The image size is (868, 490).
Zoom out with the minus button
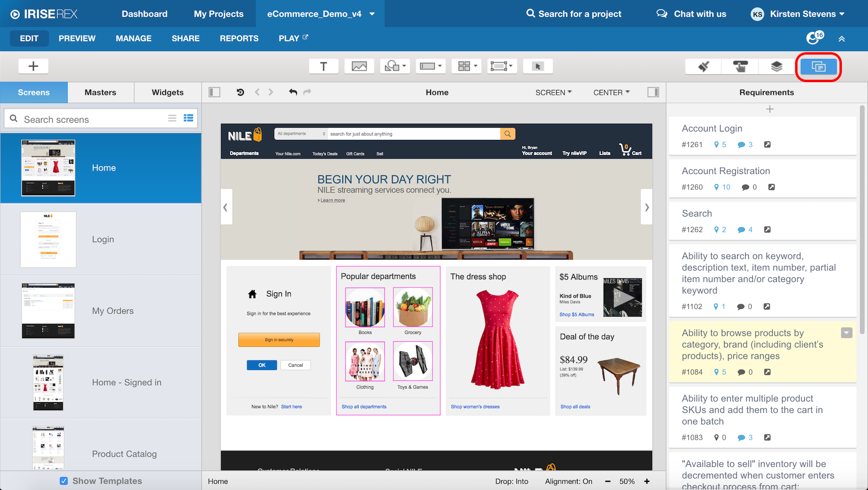click(x=608, y=481)
